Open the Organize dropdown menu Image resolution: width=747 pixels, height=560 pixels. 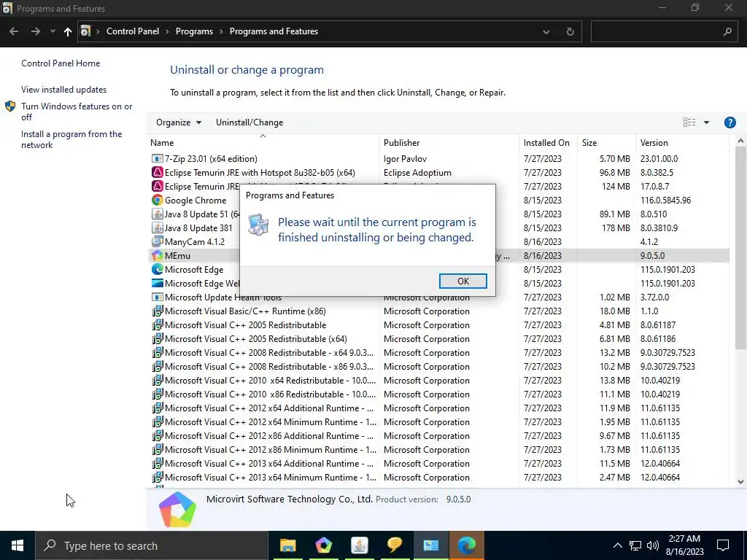tap(179, 122)
